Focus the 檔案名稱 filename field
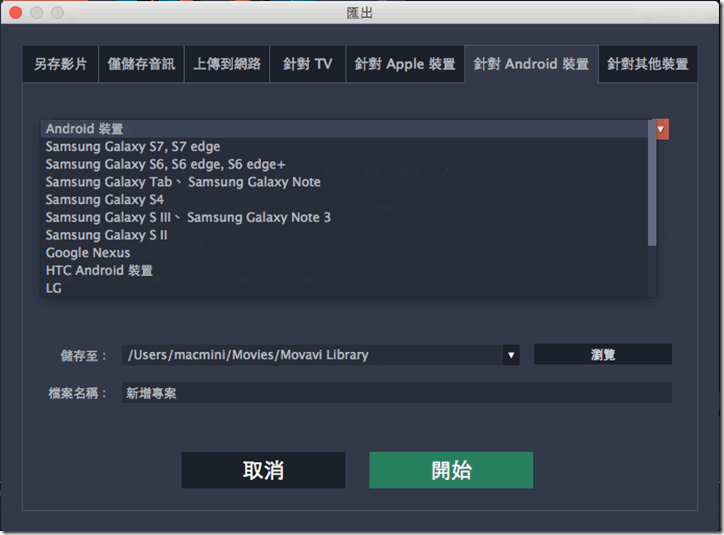The width and height of the screenshot is (724, 535). tap(397, 393)
